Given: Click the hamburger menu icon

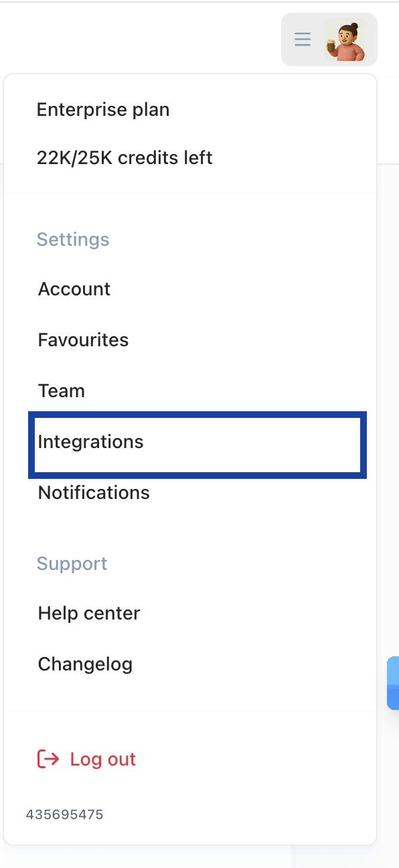Looking at the screenshot, I should pyautogui.click(x=303, y=40).
